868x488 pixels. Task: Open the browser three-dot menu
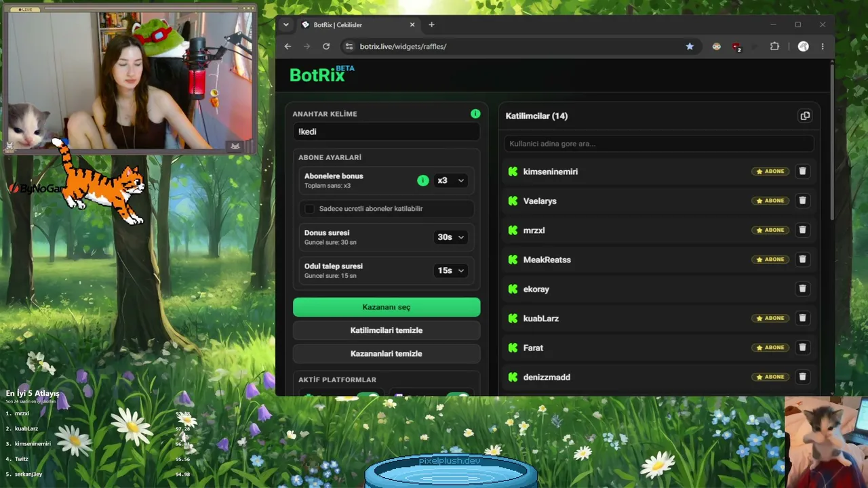823,46
